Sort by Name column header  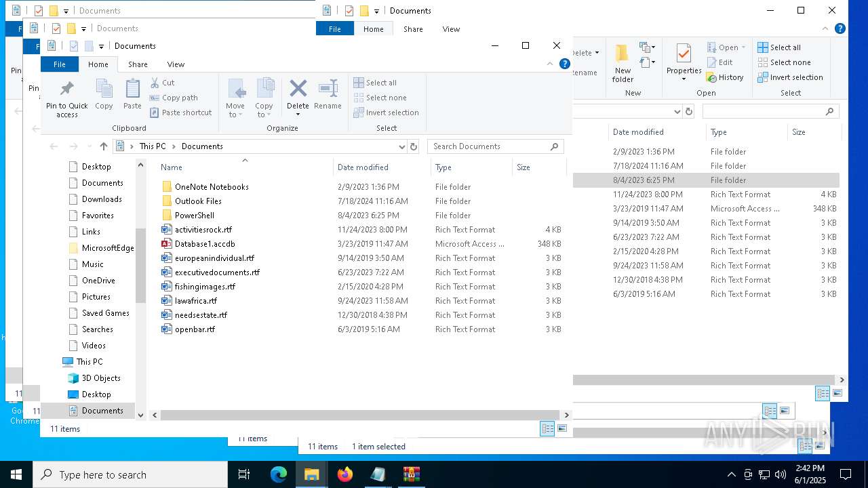[x=244, y=167]
